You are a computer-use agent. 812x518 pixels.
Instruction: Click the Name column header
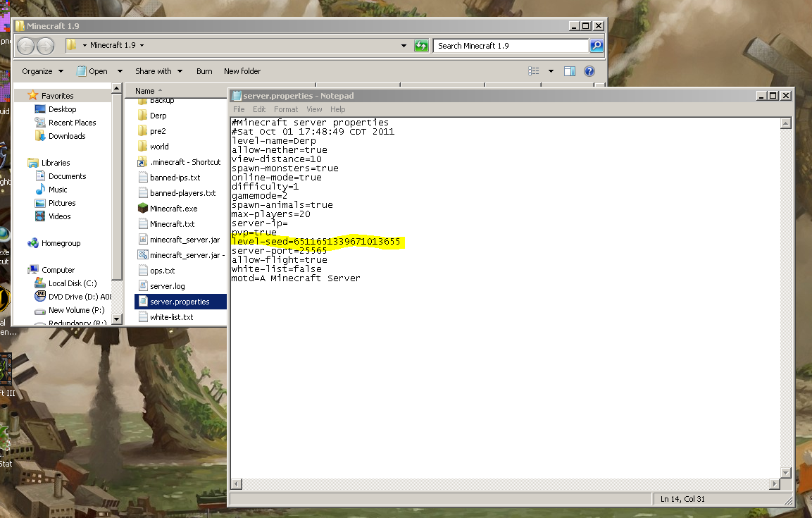(145, 91)
